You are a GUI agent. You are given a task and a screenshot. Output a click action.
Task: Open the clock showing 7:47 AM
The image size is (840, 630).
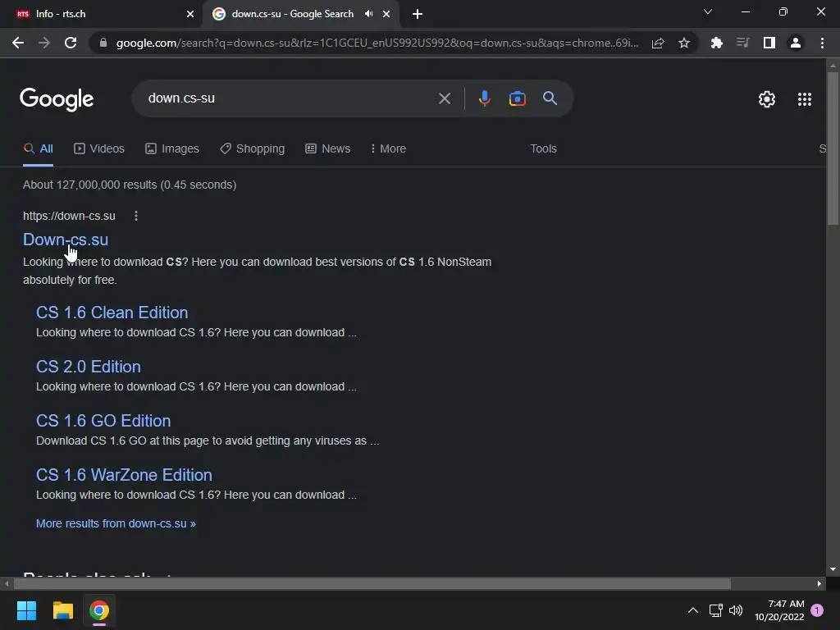pos(779,610)
